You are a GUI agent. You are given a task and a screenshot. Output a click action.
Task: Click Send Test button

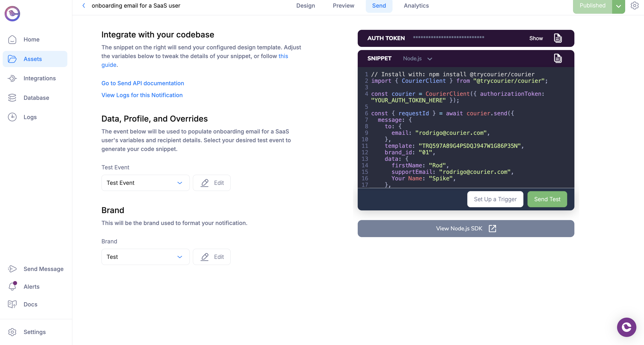pyautogui.click(x=547, y=199)
